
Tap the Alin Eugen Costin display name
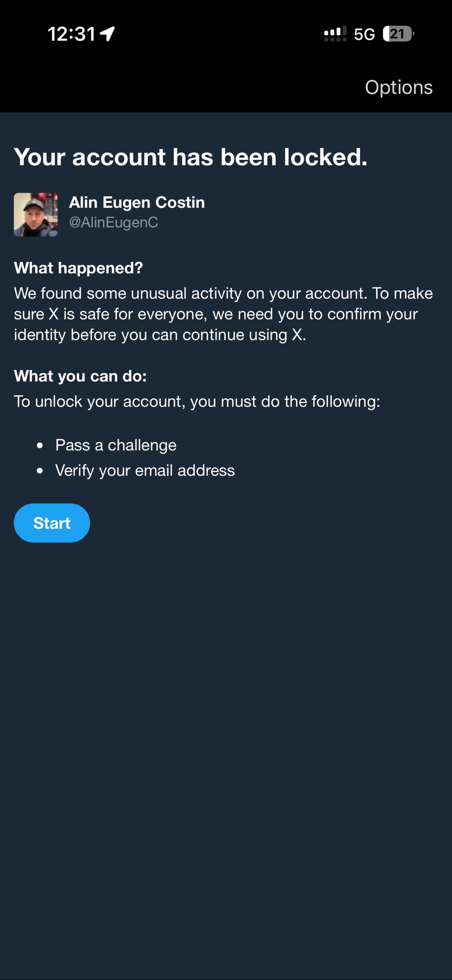point(137,202)
